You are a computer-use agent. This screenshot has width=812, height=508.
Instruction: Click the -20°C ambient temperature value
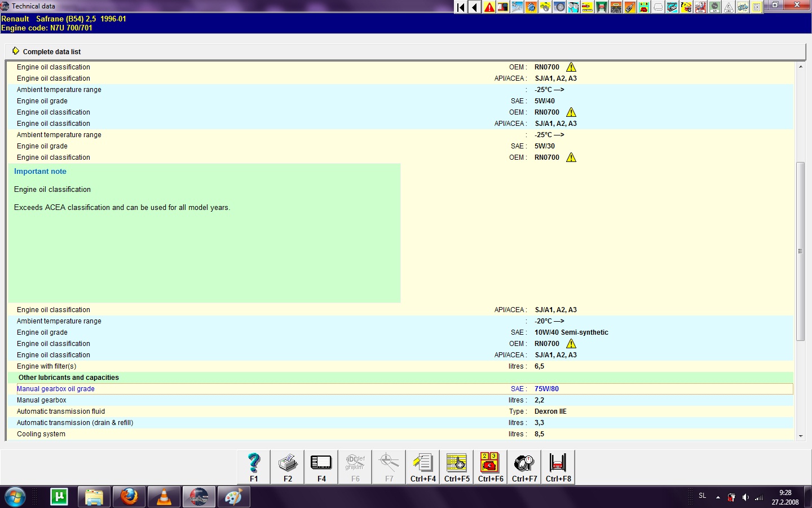(x=549, y=321)
